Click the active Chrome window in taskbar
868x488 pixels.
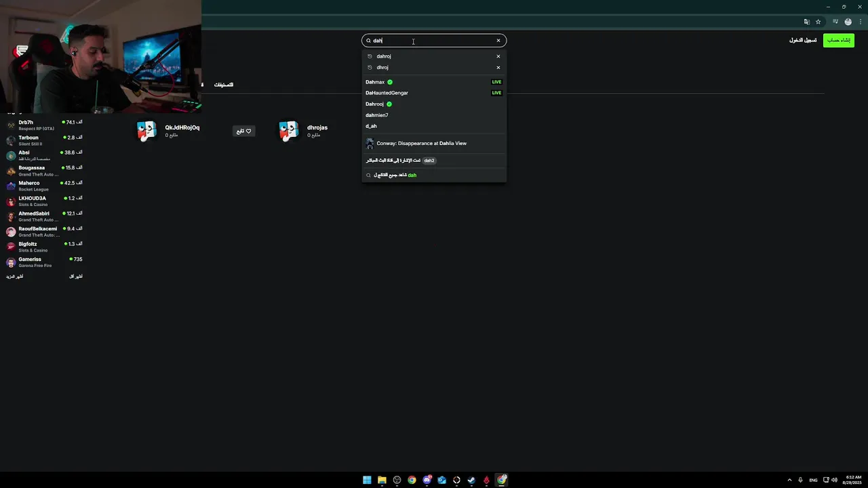501,480
